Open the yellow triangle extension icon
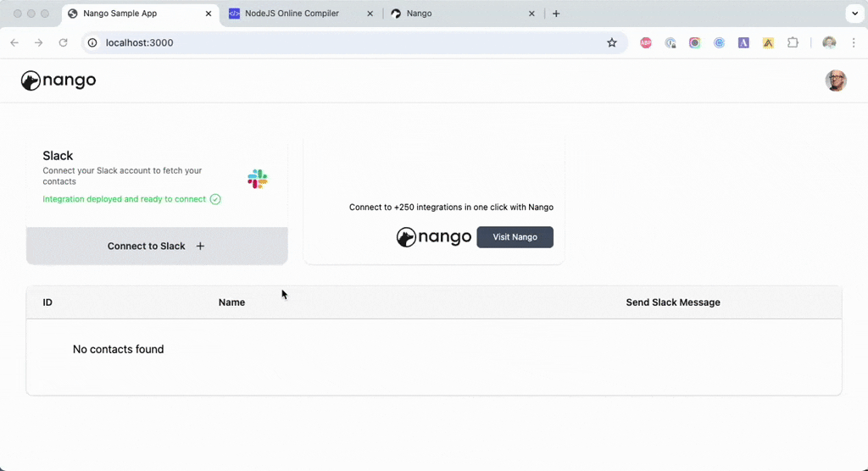 [768, 42]
